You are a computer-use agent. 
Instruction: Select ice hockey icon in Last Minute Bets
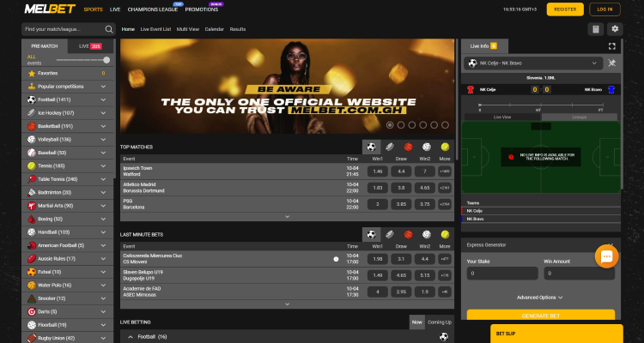[390, 234]
